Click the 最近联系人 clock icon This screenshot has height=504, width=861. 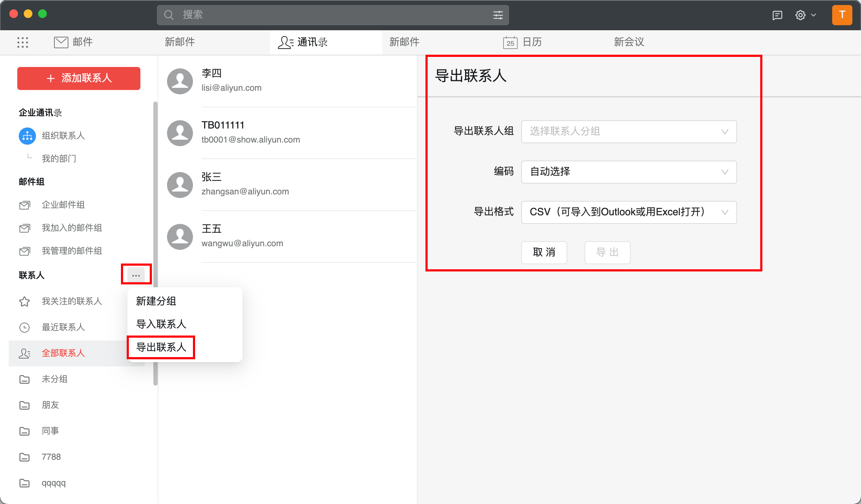pyautogui.click(x=24, y=327)
